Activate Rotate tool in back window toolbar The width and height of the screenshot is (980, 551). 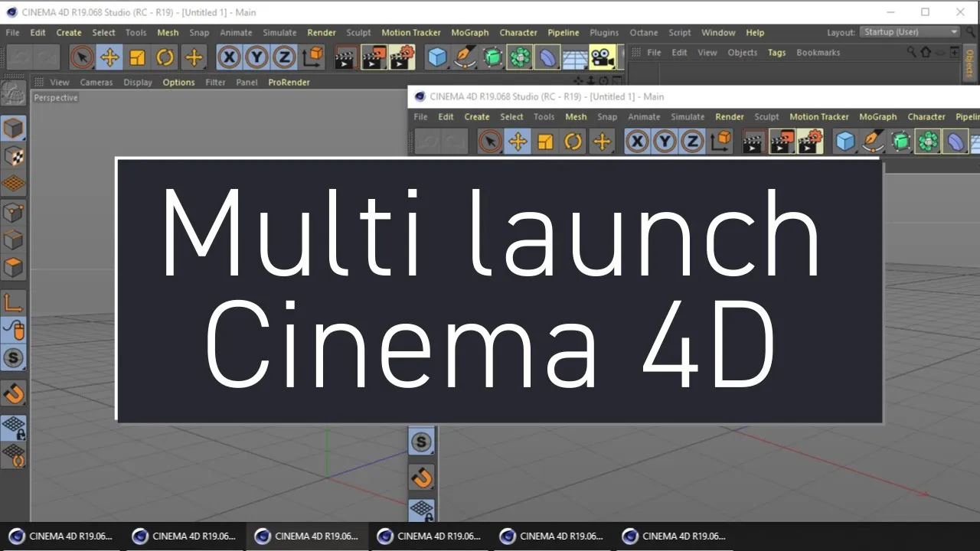(x=165, y=57)
